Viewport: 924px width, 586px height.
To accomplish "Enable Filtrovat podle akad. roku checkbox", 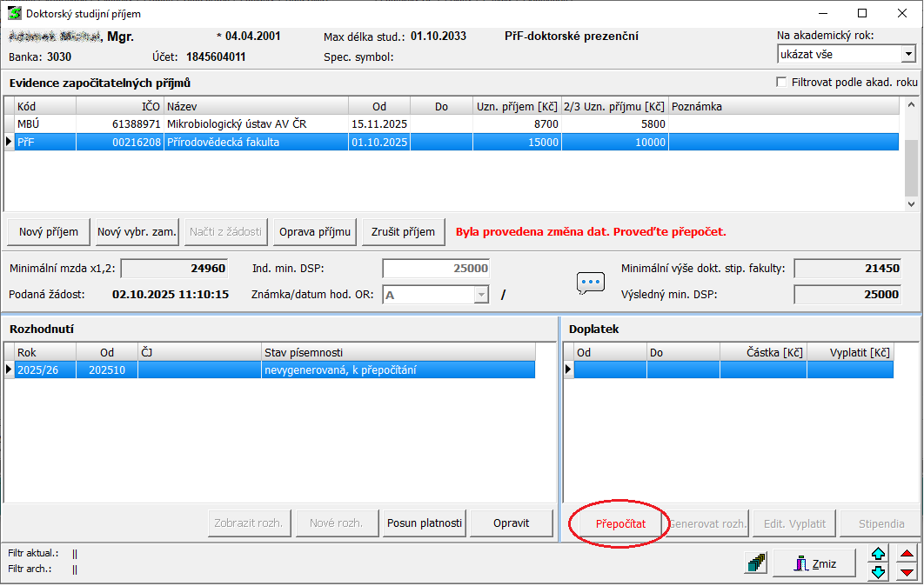I will click(782, 82).
